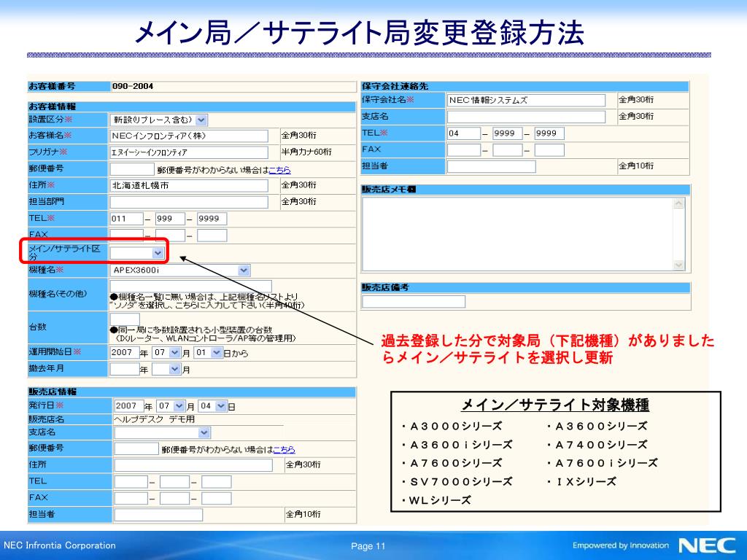This screenshot has width=747, height=560.
Task: Click こちら link beside お客様情報 郵便番号
Action: pyautogui.click(x=279, y=170)
